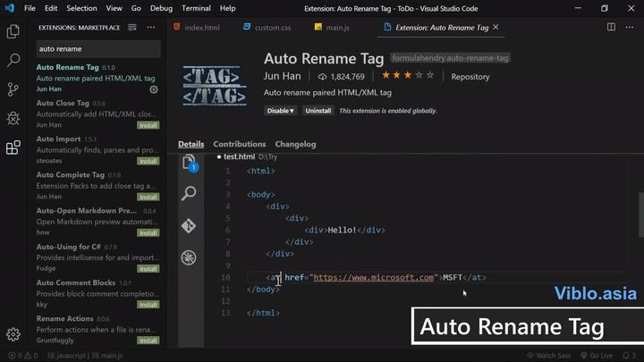Screen dimensions: 644x362
Task: Open the Terminal menu
Action: tap(196, 8)
